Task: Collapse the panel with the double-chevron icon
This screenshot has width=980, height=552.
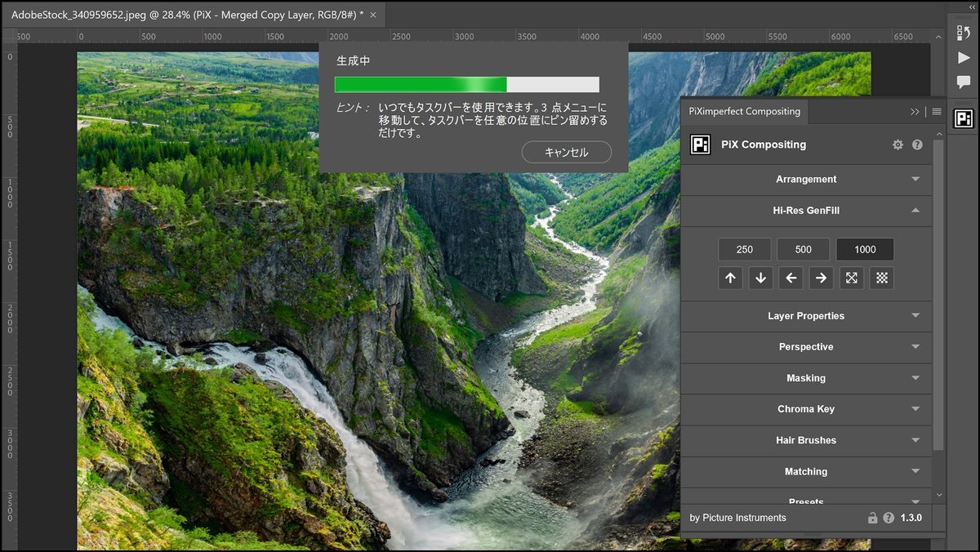Action: (x=915, y=111)
